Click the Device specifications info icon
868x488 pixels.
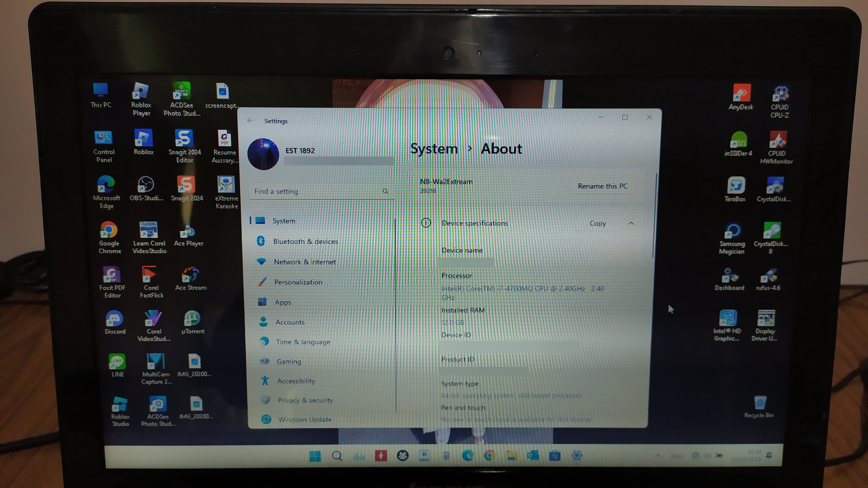426,223
